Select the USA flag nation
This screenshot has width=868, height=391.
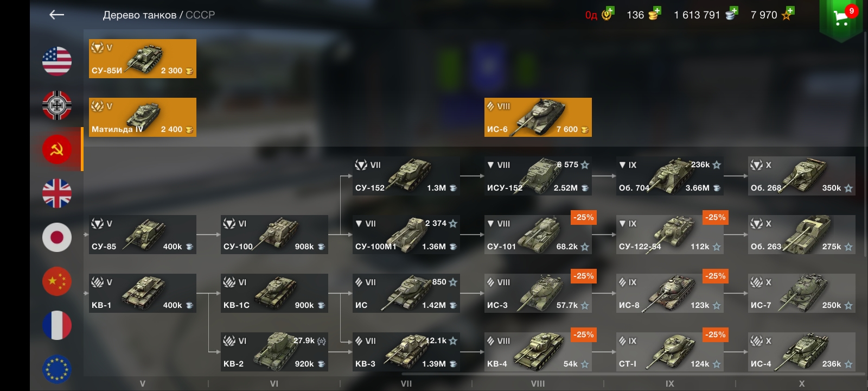(57, 61)
